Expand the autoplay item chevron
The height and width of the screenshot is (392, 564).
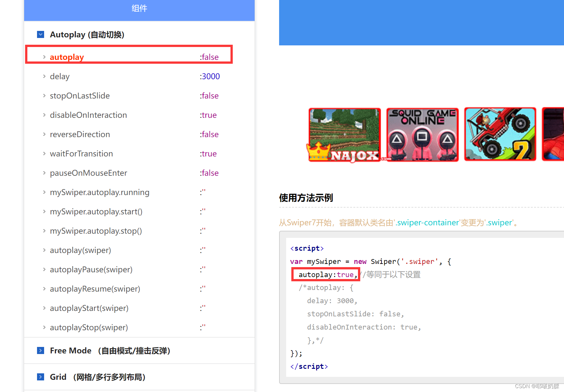44,57
